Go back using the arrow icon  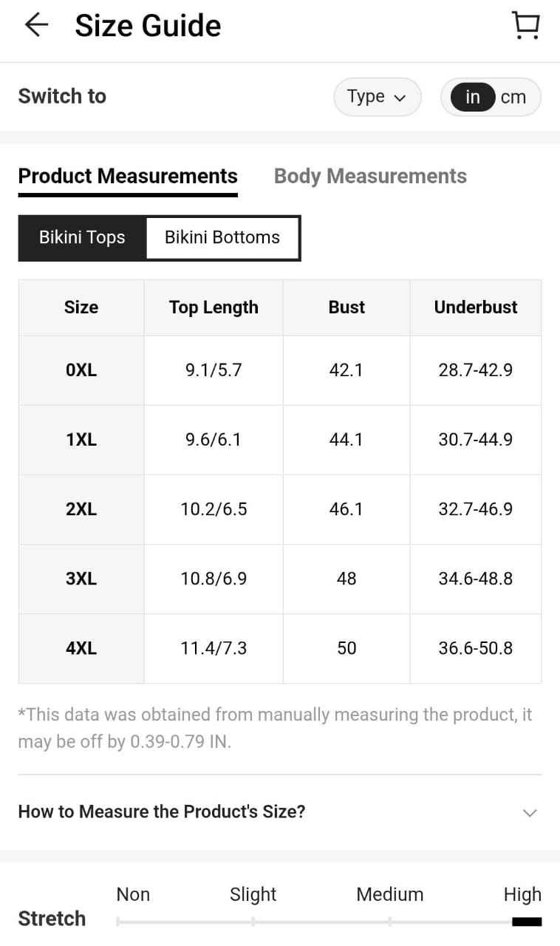coord(36,26)
